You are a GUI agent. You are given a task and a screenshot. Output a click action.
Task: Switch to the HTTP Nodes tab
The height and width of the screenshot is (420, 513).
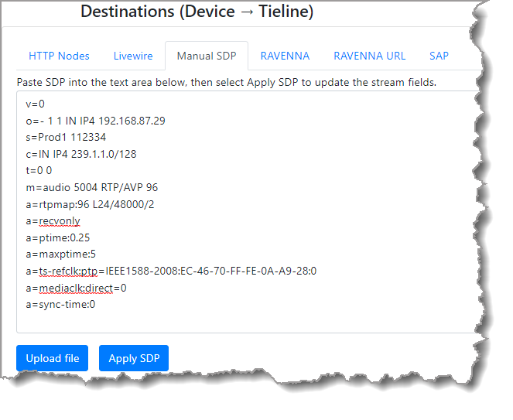[59, 56]
